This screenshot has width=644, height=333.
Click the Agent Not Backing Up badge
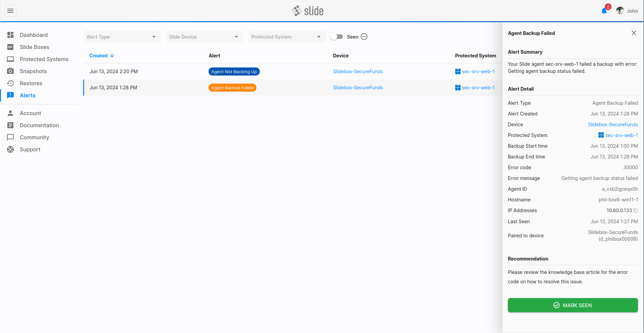234,72
